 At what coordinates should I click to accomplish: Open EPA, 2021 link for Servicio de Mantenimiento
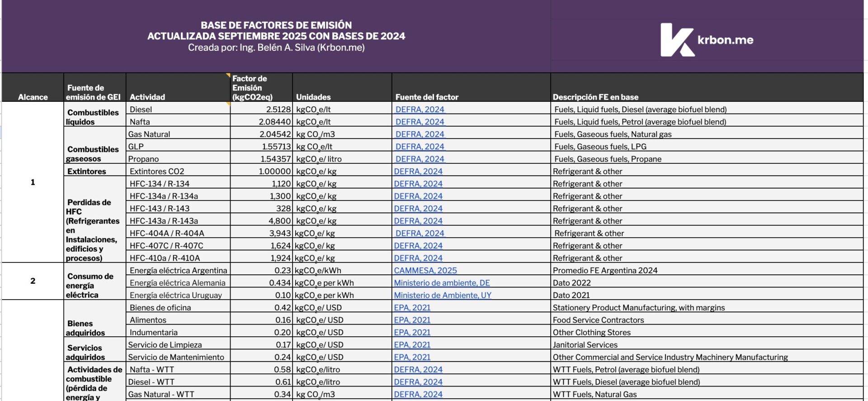coord(412,357)
